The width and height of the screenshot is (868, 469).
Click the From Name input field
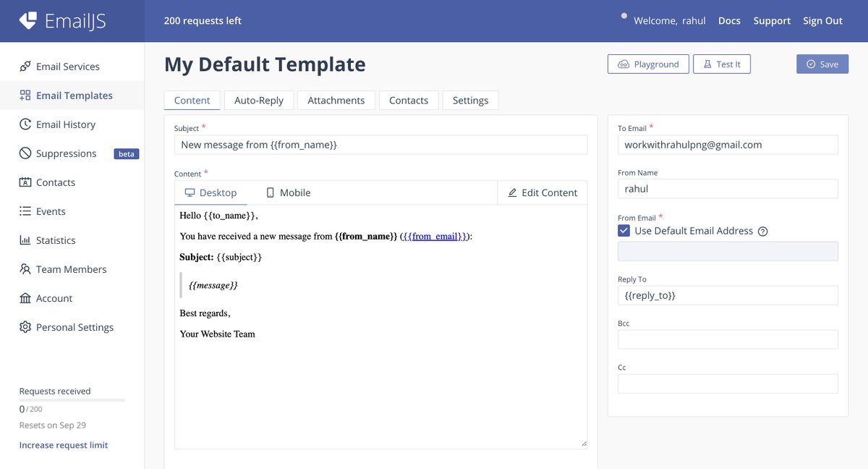click(x=728, y=189)
